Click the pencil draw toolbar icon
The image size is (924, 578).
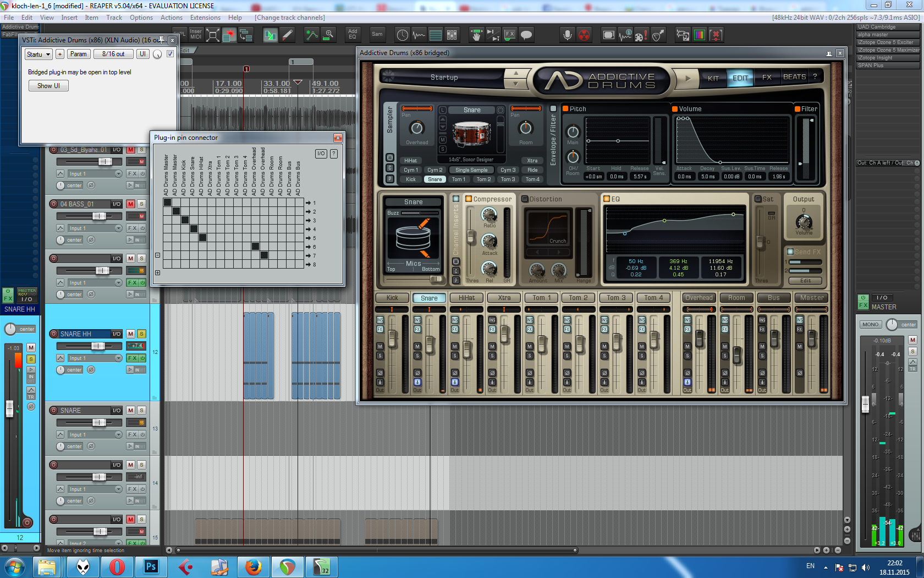[x=287, y=35]
